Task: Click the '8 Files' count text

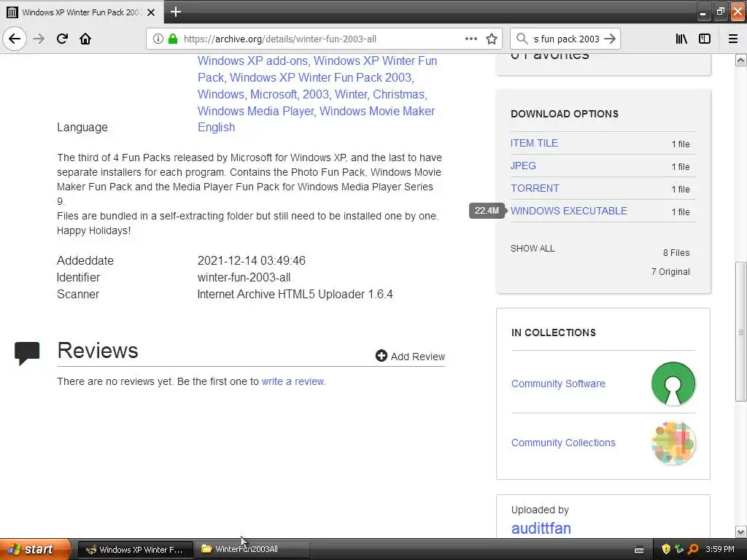Action: tap(676, 253)
